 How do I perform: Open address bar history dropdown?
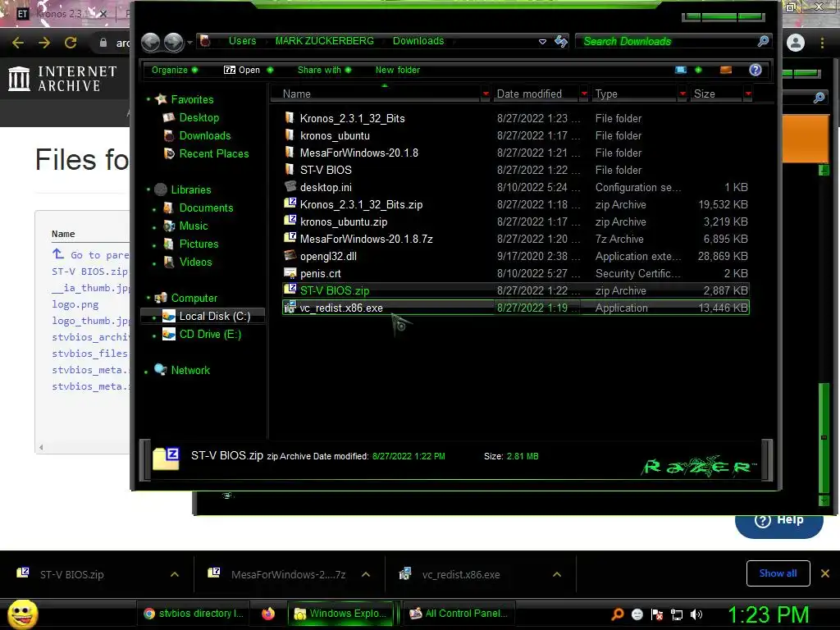542,41
